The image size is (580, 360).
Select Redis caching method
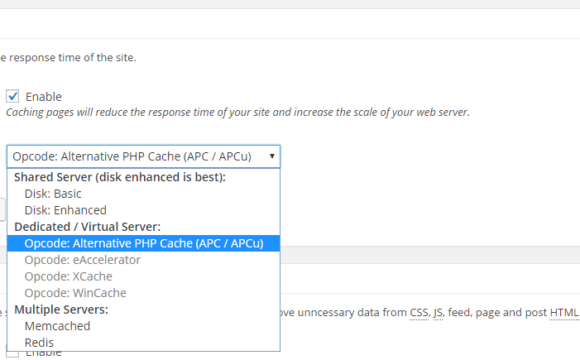click(x=144, y=343)
